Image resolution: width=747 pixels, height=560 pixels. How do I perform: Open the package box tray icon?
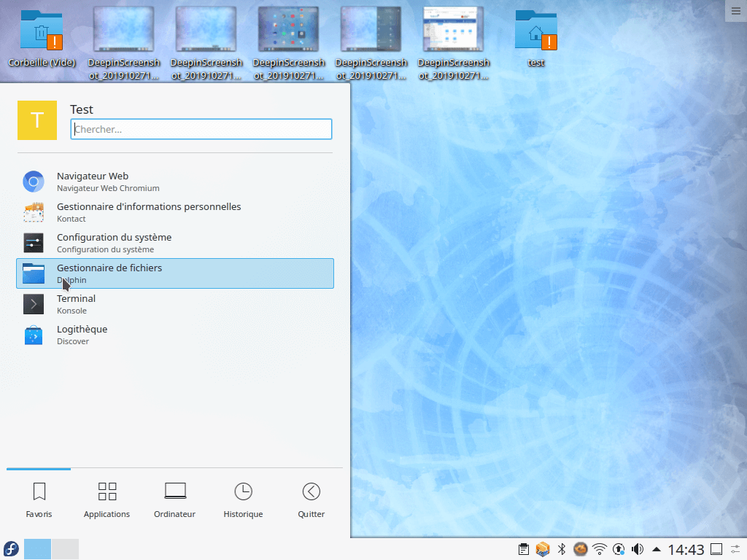pyautogui.click(x=543, y=550)
